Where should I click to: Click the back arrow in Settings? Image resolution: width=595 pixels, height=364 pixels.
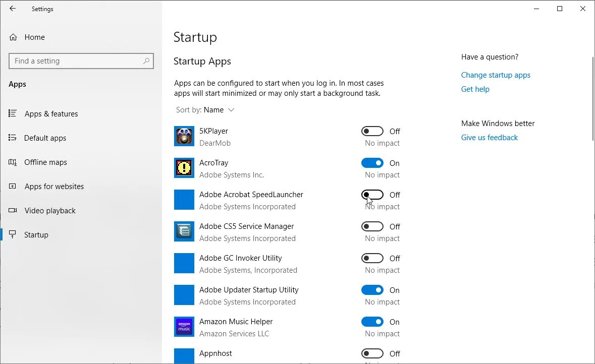(13, 9)
